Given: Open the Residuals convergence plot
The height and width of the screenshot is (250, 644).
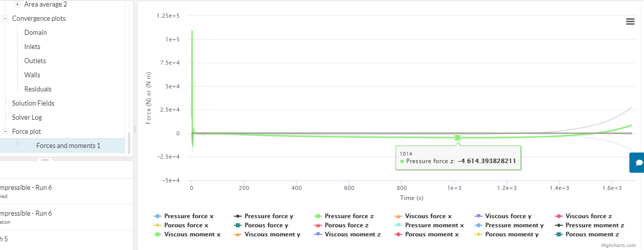Looking at the screenshot, I should click(x=38, y=89).
